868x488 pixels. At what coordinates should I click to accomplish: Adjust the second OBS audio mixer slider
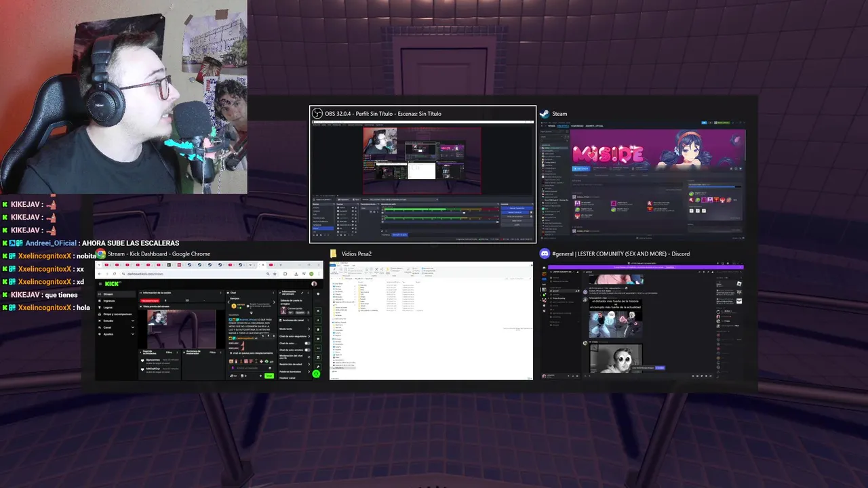point(497,222)
